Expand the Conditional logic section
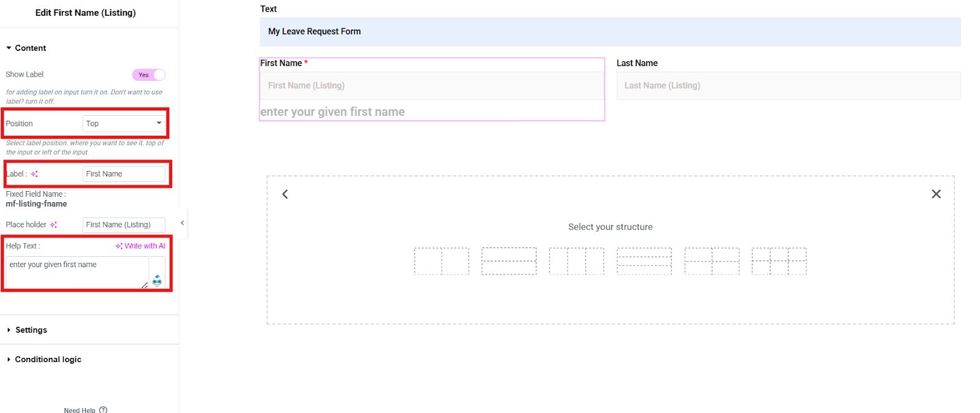Image resolution: width=980 pixels, height=413 pixels. 44,359
